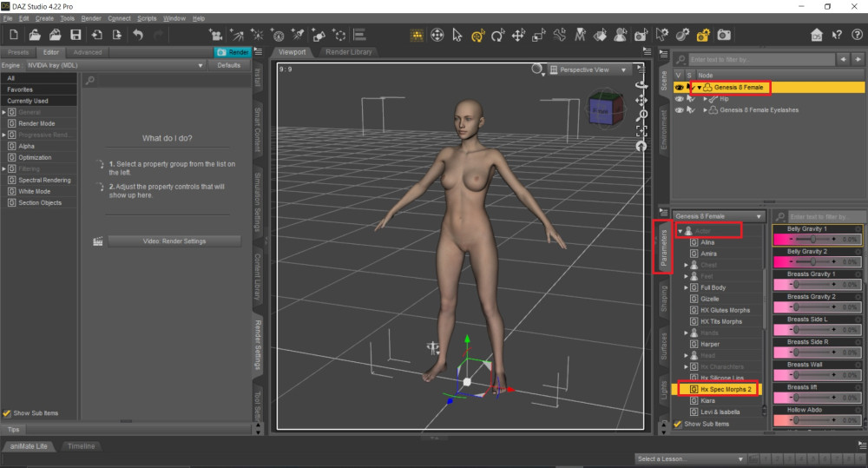This screenshot has height=468, width=868.
Task: Switch to the Timeline tab
Action: point(82,446)
